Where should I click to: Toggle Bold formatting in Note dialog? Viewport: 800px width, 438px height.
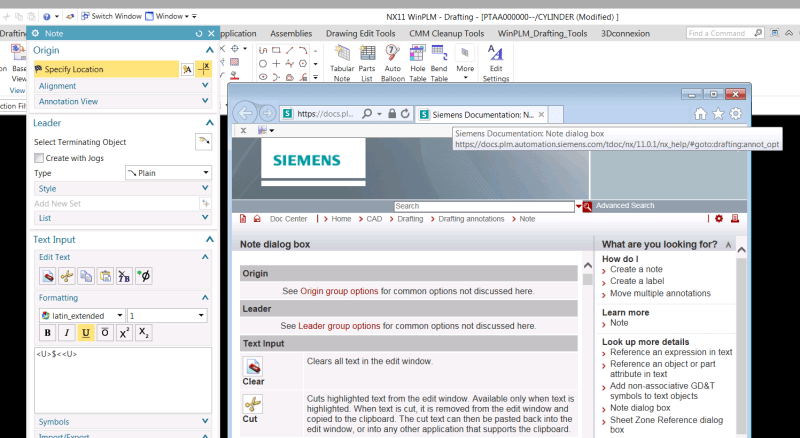tap(47, 333)
